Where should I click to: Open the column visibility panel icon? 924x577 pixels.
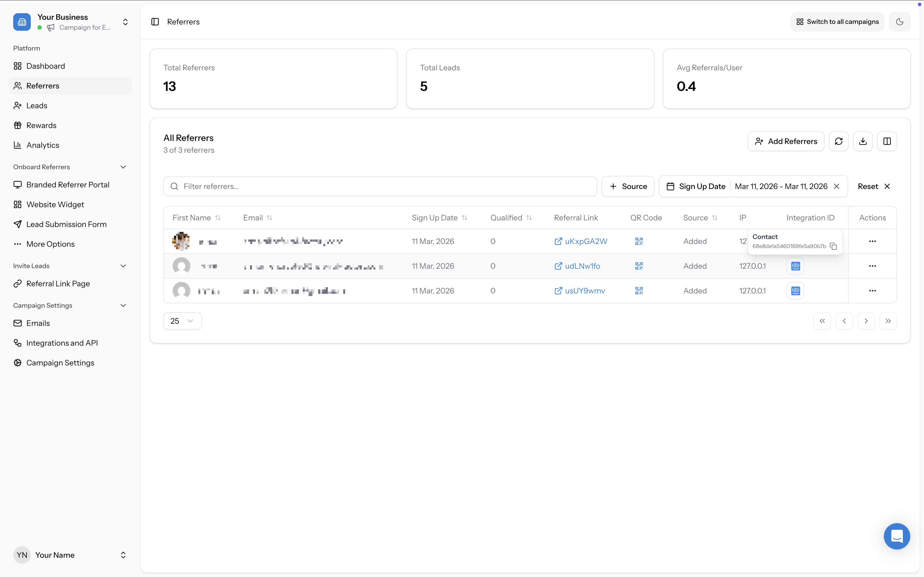coord(887,141)
